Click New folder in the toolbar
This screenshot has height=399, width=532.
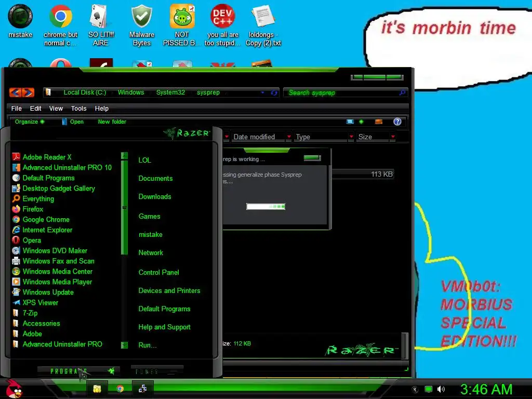(112, 122)
